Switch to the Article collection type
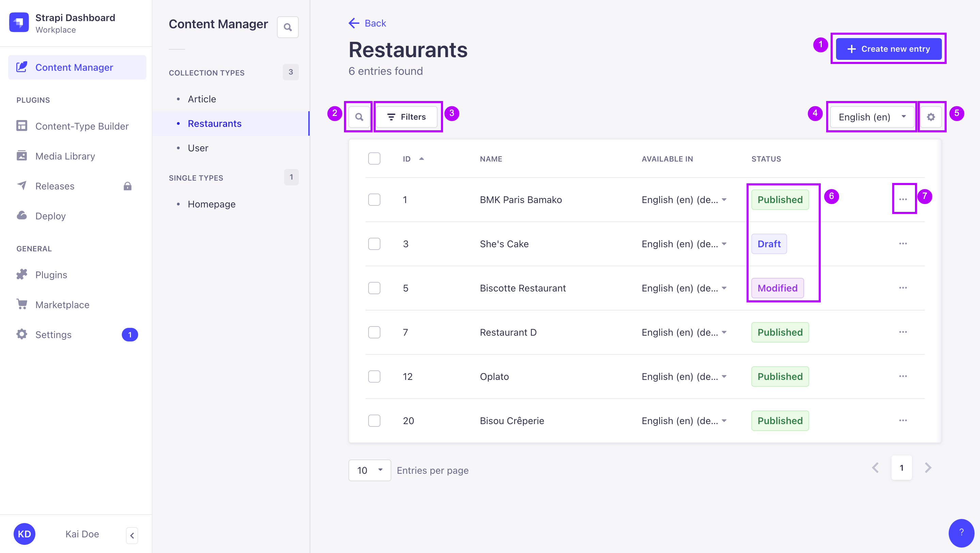Viewport: 980px width, 553px height. click(x=201, y=99)
